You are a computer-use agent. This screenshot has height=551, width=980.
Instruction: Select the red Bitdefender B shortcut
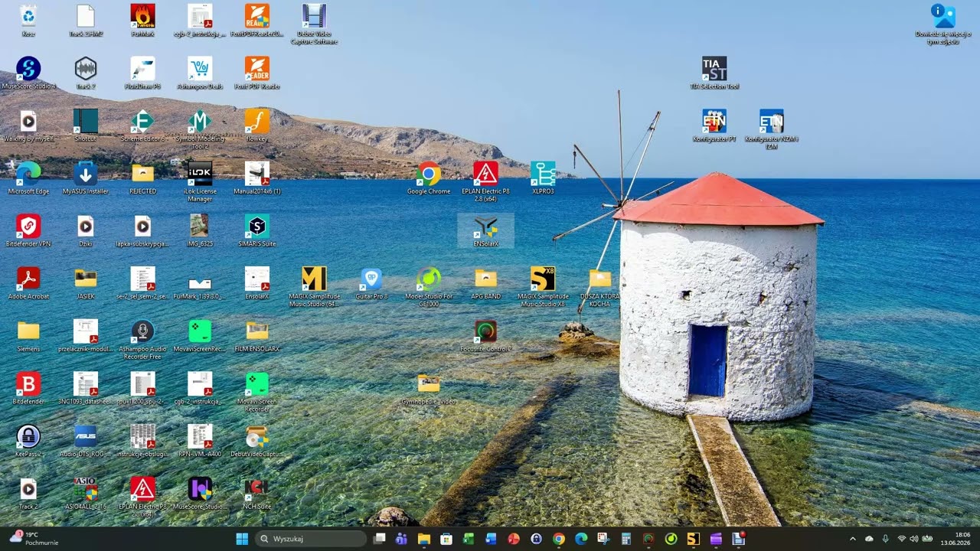coord(28,388)
